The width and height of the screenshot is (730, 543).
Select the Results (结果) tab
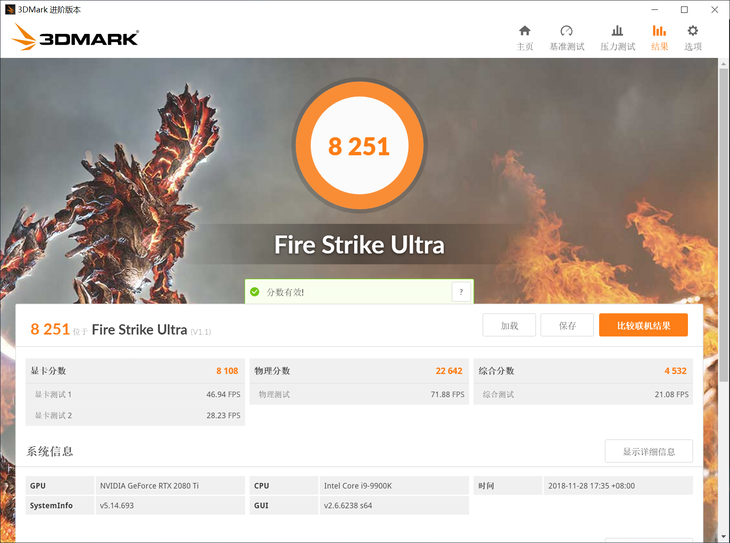pyautogui.click(x=659, y=38)
